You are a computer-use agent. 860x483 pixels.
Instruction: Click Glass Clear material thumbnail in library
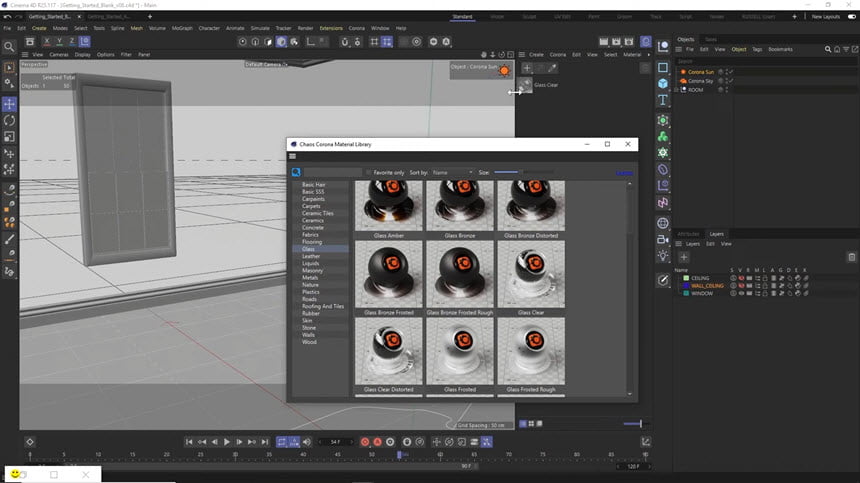[x=531, y=274]
